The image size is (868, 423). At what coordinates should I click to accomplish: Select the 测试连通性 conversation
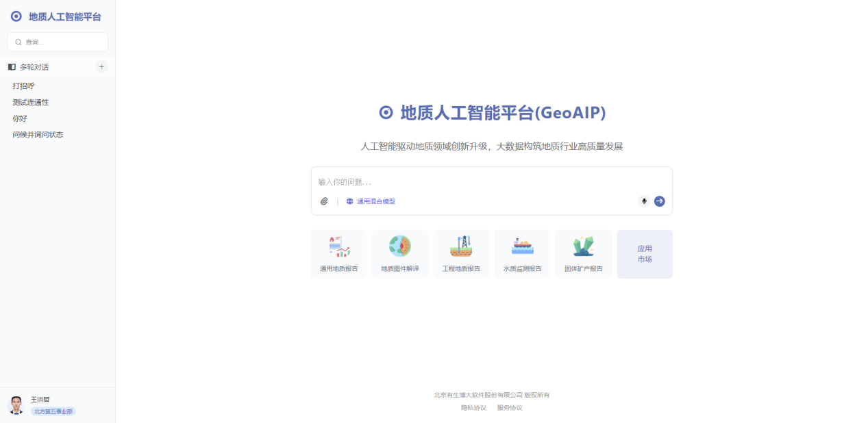[31, 103]
